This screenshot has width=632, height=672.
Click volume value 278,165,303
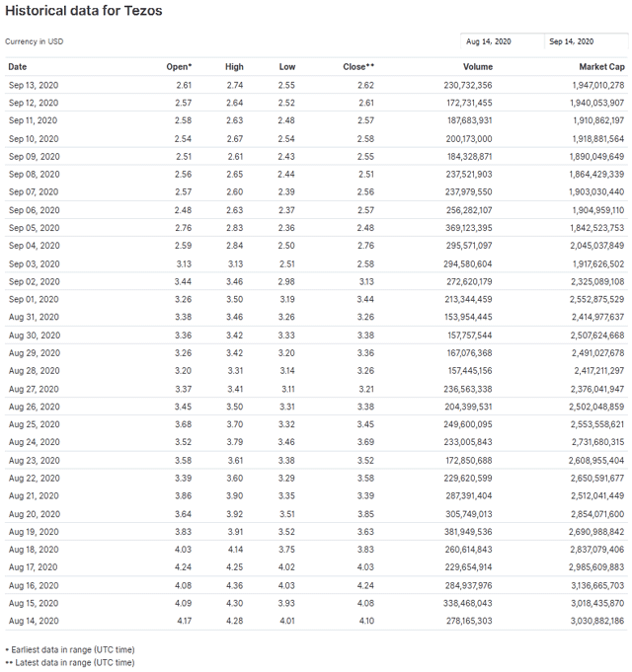pos(469,621)
